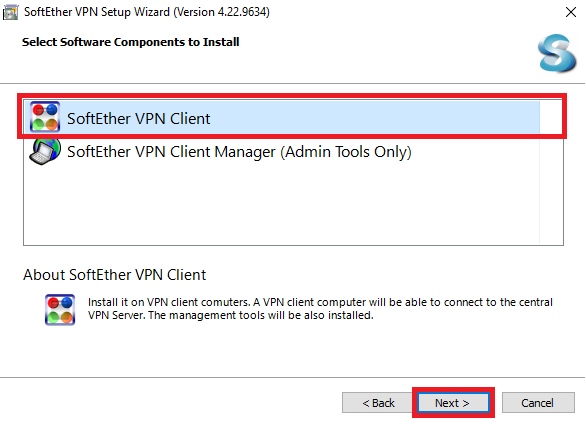586x424 pixels.
Task: Abort installation with the Cancel button
Action: [x=538, y=403]
